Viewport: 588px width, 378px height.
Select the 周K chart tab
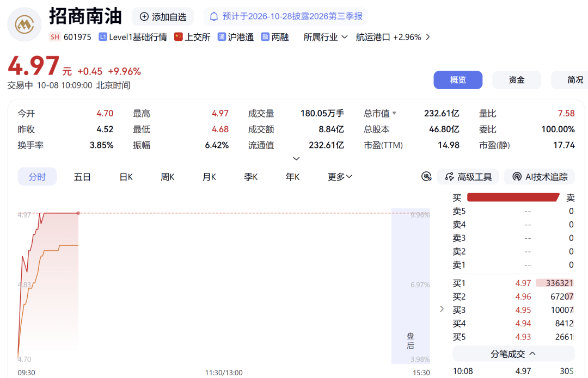pyautogui.click(x=167, y=177)
